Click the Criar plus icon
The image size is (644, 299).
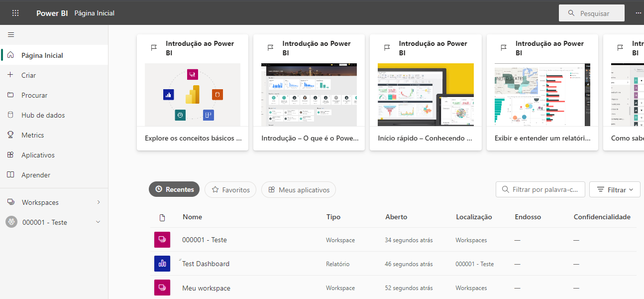10,75
